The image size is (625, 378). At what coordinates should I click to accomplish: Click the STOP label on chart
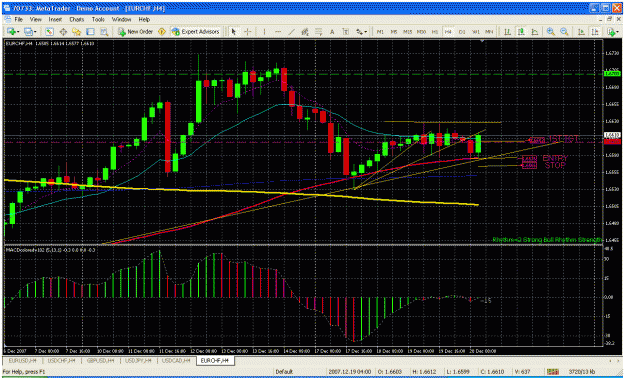pos(555,165)
